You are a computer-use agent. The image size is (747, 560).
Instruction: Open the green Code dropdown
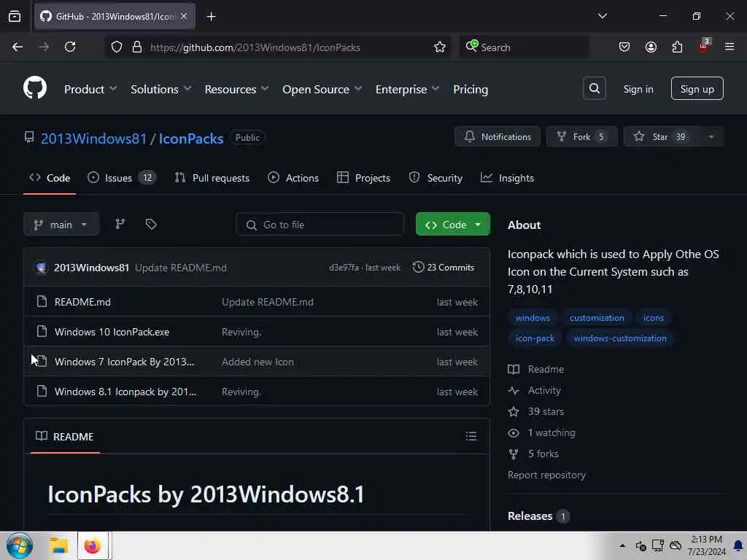tap(452, 225)
